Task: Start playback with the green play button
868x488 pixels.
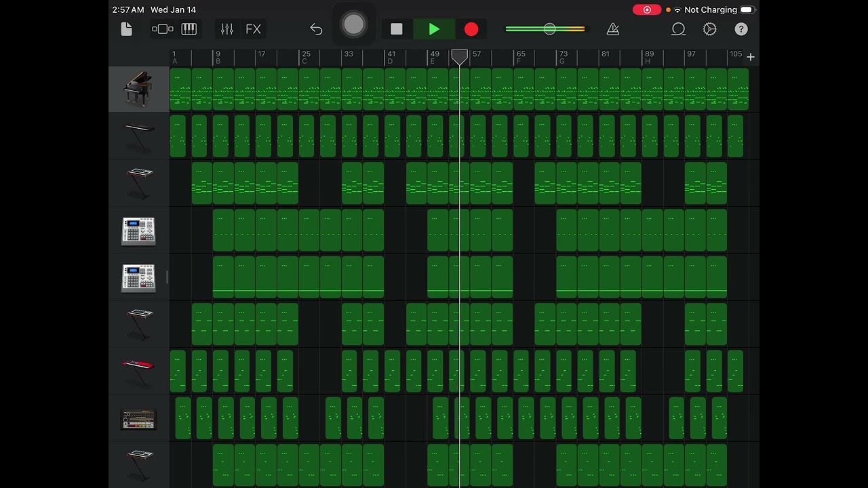Action: tap(435, 29)
